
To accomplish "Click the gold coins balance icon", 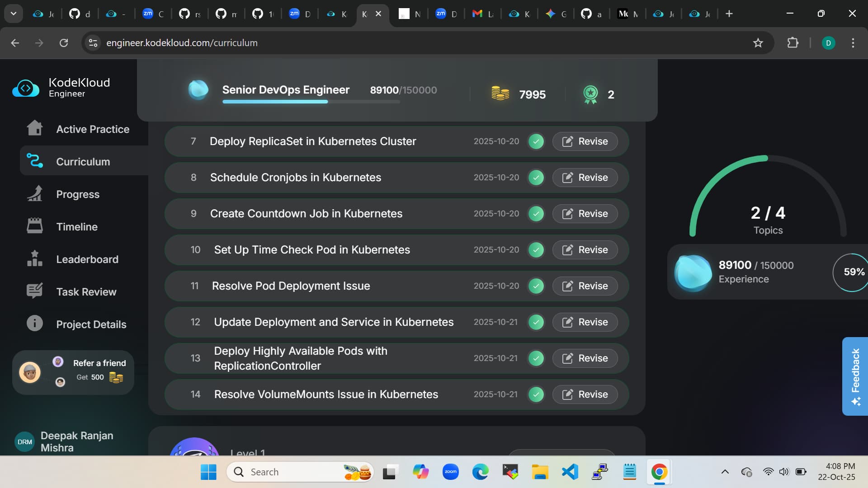I will (500, 94).
